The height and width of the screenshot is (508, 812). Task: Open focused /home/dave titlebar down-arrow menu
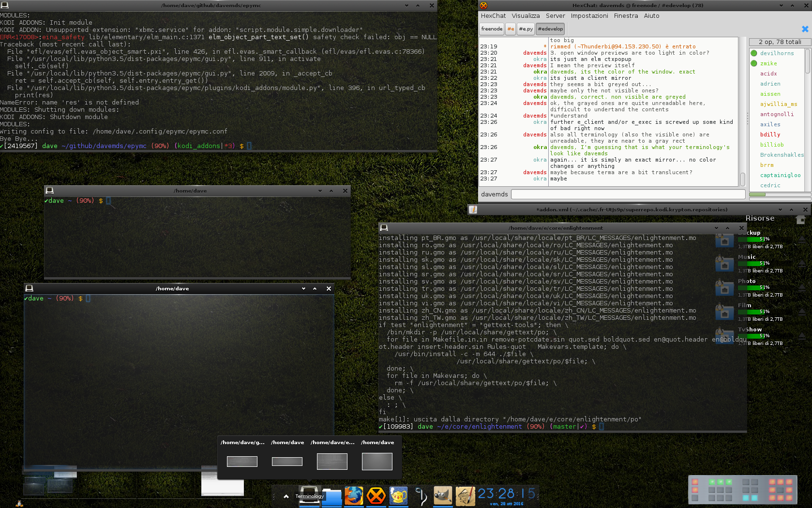[303, 288]
